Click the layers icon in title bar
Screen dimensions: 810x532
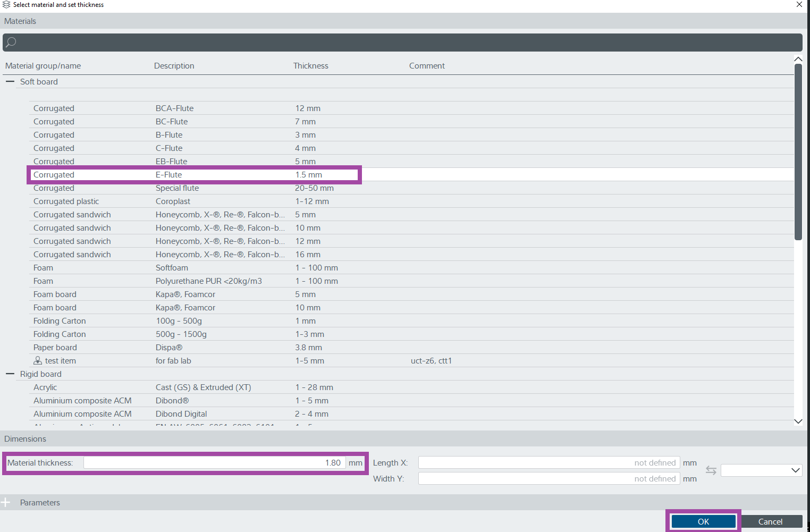point(6,5)
